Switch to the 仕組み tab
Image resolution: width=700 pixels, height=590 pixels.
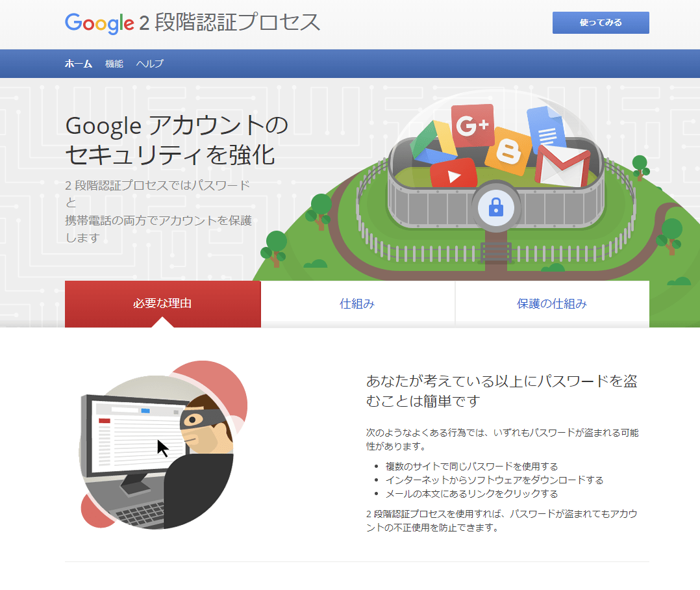pyautogui.click(x=358, y=303)
